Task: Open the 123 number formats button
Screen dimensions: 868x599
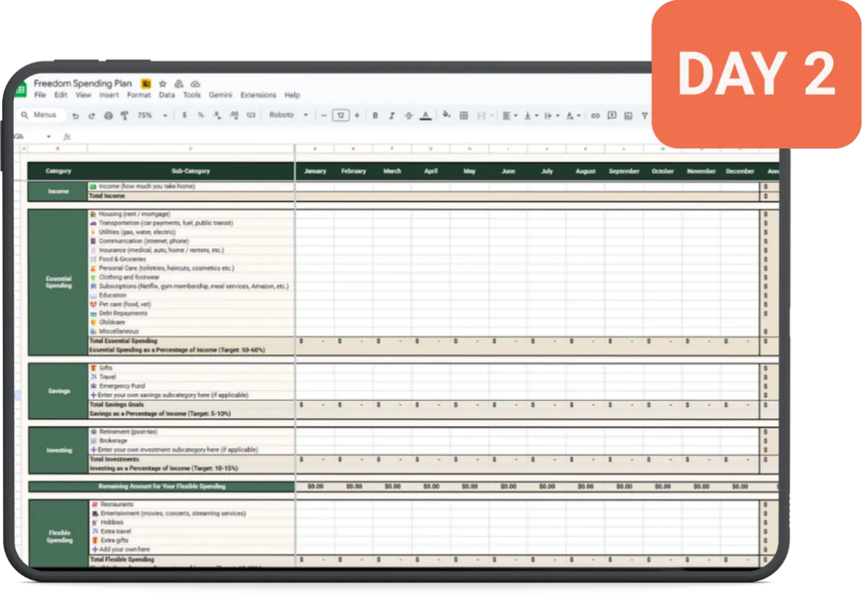Action: coord(251,115)
